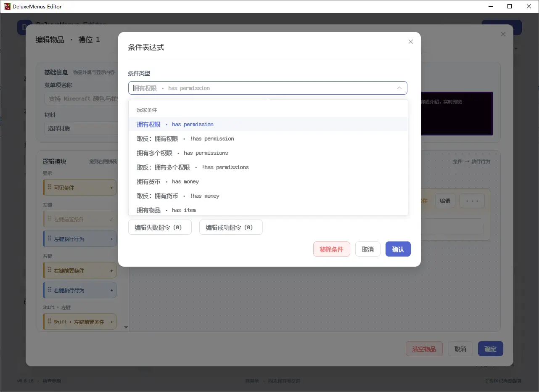Click the plus icon on 右键执行行为 module
Screen dimensions: 539x392
pos(112,290)
